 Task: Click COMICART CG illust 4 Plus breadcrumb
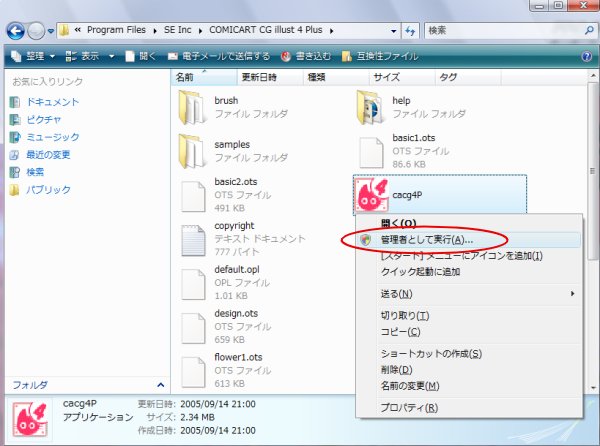coord(266,30)
